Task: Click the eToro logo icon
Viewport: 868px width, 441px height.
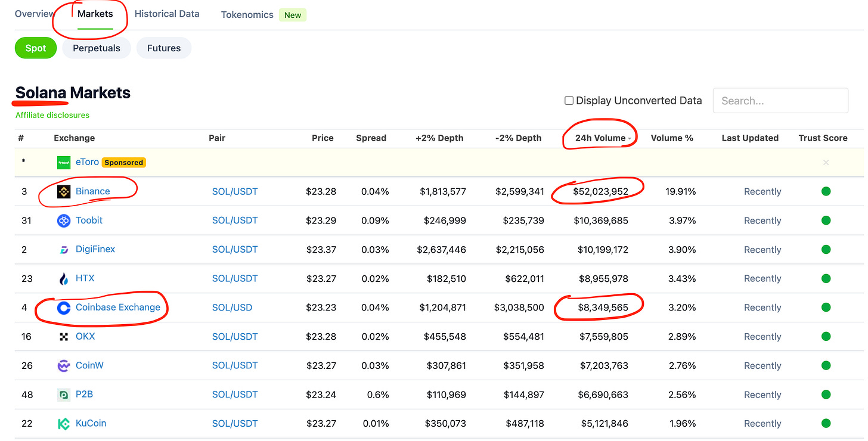Action: (64, 162)
